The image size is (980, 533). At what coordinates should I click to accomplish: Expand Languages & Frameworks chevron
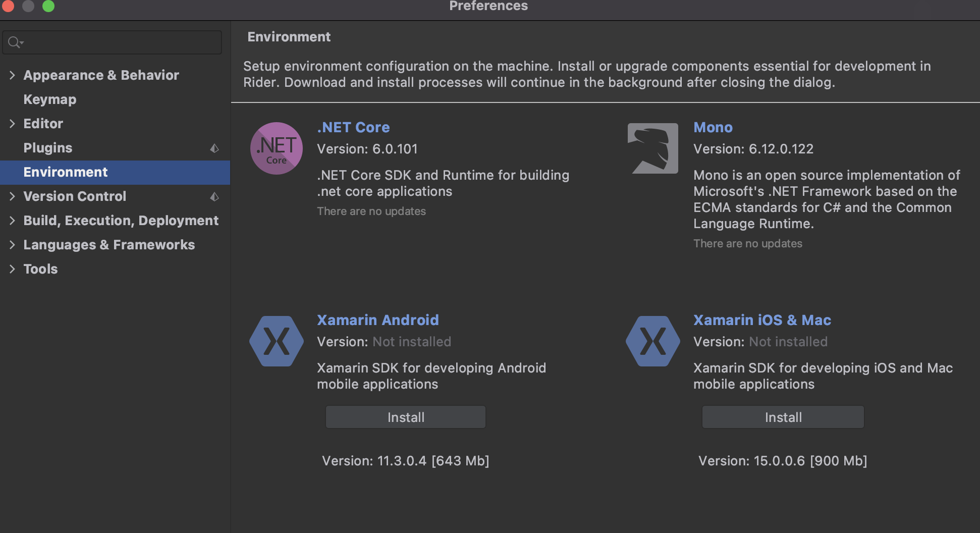pos(12,245)
